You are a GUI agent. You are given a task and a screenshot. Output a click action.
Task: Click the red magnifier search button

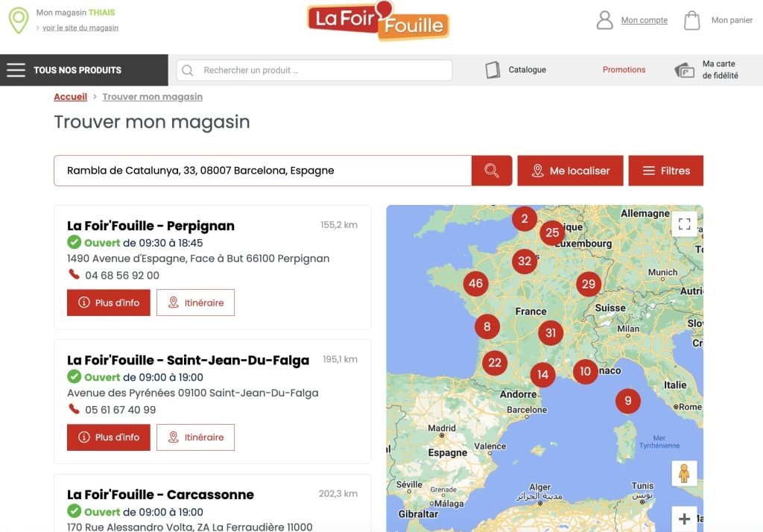[492, 171]
